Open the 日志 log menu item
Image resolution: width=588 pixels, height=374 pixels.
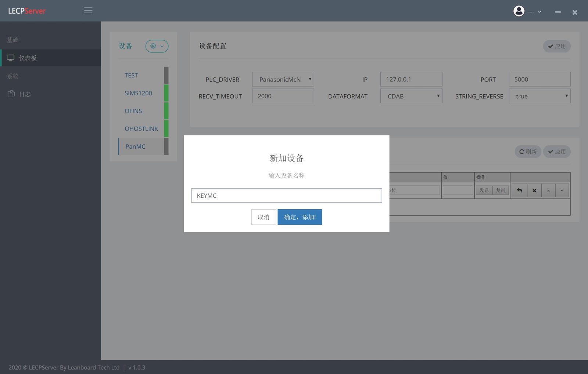tap(51, 94)
